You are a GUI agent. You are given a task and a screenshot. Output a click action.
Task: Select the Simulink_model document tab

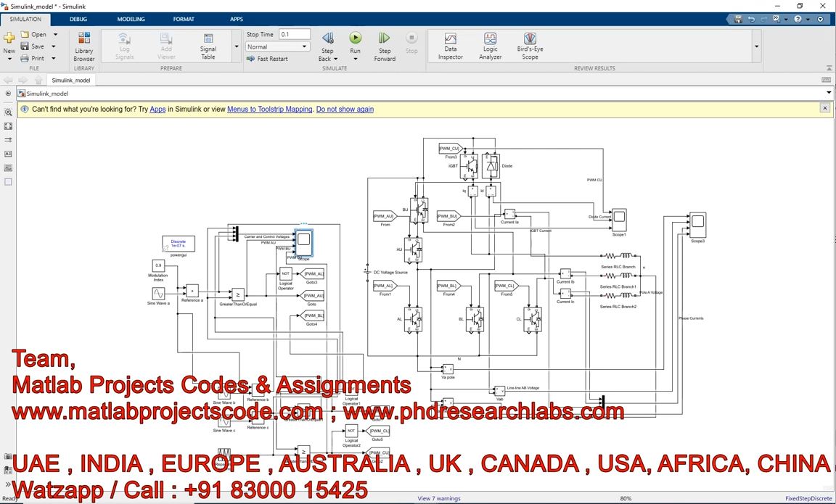click(71, 80)
